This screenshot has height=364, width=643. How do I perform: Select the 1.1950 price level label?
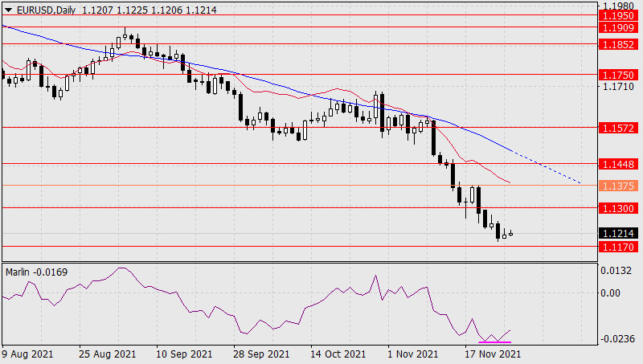click(x=618, y=15)
